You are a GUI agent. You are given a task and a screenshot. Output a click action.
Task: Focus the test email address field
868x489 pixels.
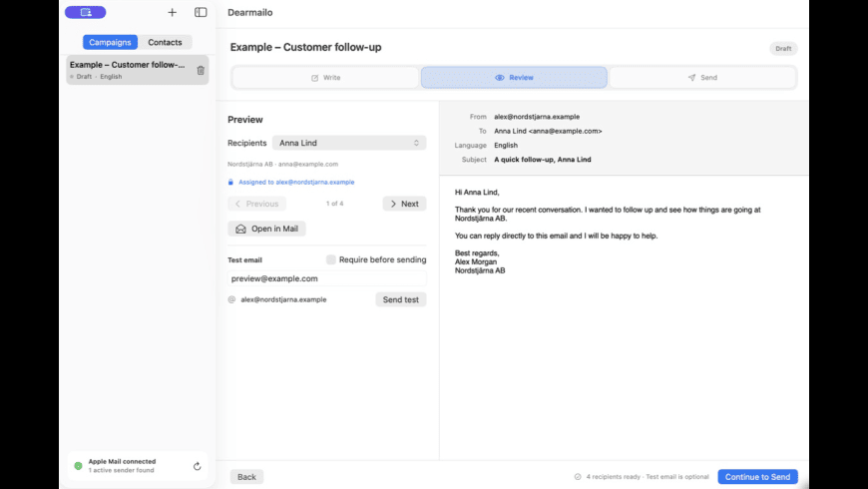(x=326, y=278)
